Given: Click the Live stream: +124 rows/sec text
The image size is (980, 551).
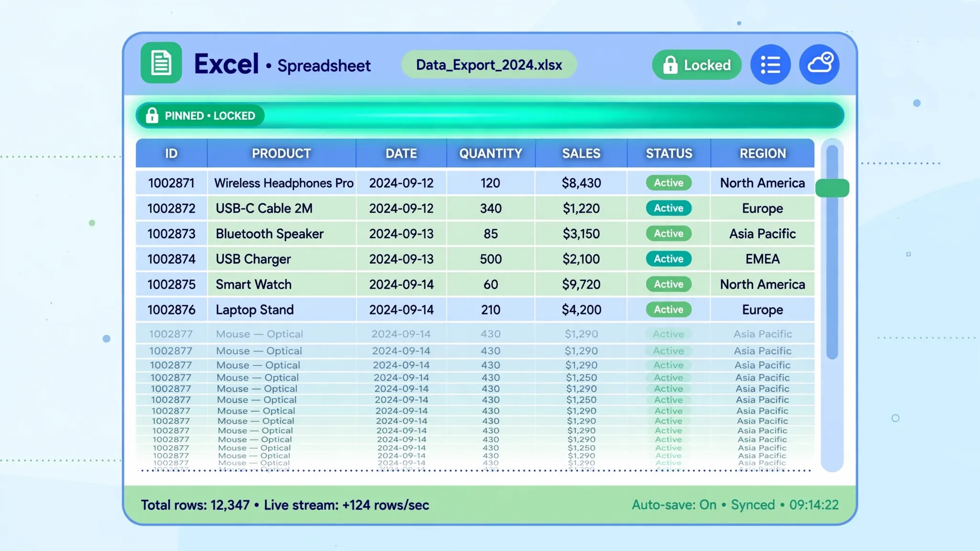Looking at the screenshot, I should tap(346, 505).
